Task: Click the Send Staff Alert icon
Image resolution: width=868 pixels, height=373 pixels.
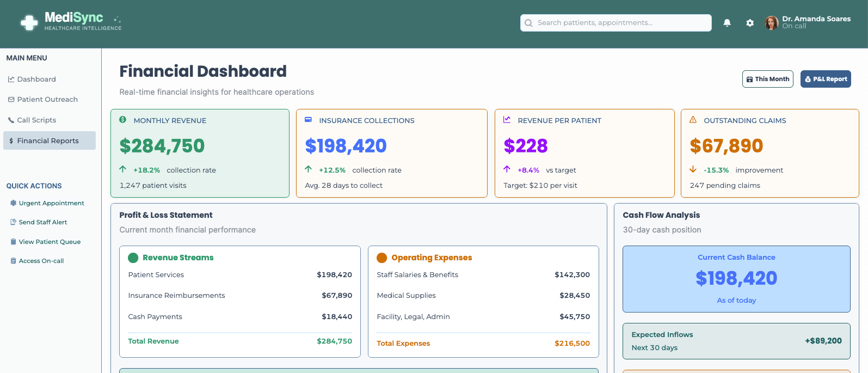Action: coord(13,222)
